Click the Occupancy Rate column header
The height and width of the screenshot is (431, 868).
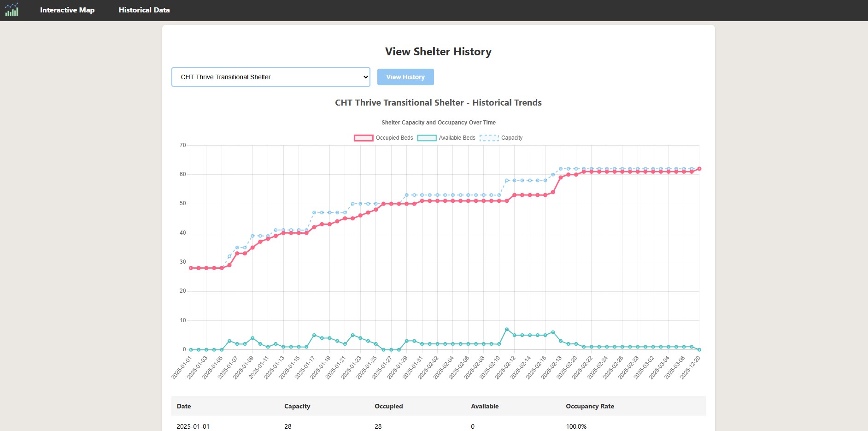(590, 406)
